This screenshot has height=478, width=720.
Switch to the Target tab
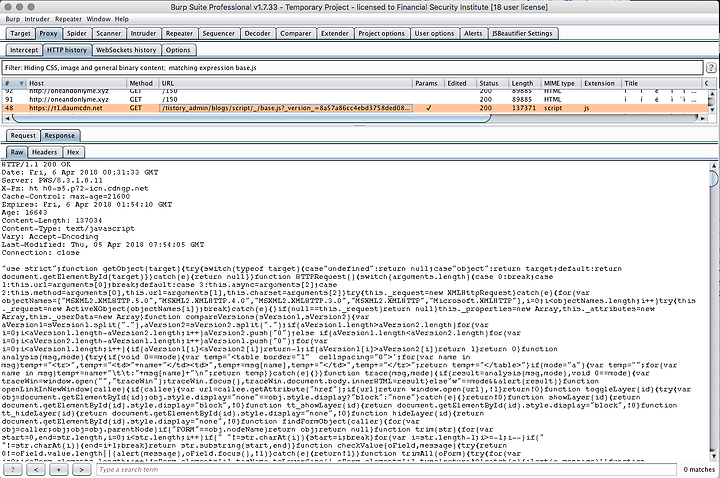(x=20, y=34)
